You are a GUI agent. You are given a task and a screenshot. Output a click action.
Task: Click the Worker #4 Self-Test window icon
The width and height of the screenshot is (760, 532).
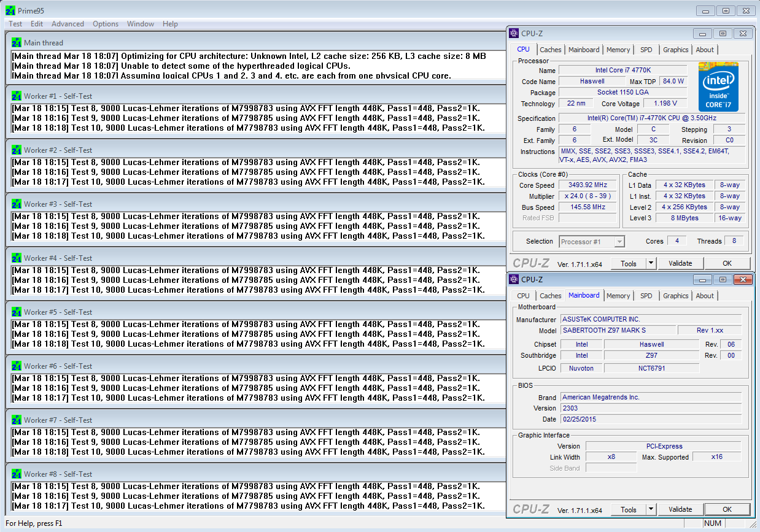coord(17,258)
